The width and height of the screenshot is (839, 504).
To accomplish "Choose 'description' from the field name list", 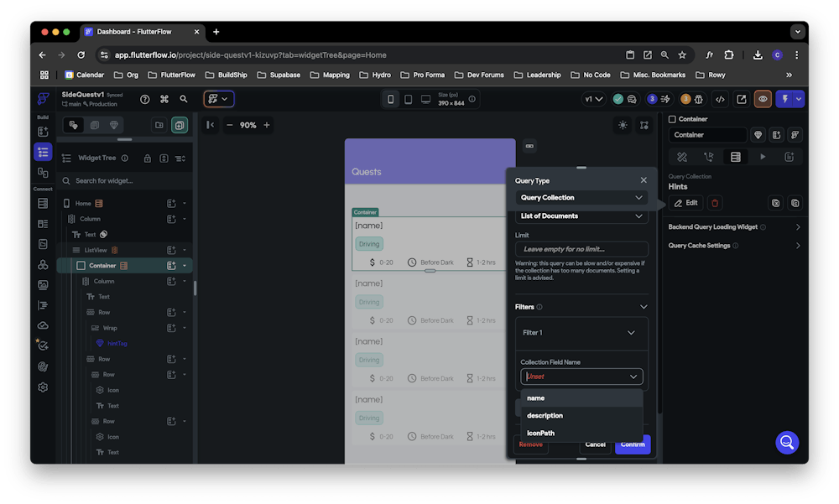I will pyautogui.click(x=545, y=416).
